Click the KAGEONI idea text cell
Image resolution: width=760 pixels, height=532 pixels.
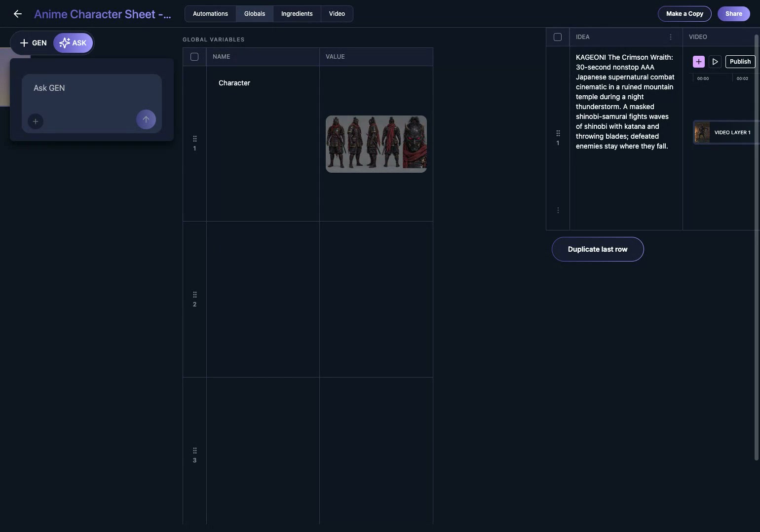[626, 138]
